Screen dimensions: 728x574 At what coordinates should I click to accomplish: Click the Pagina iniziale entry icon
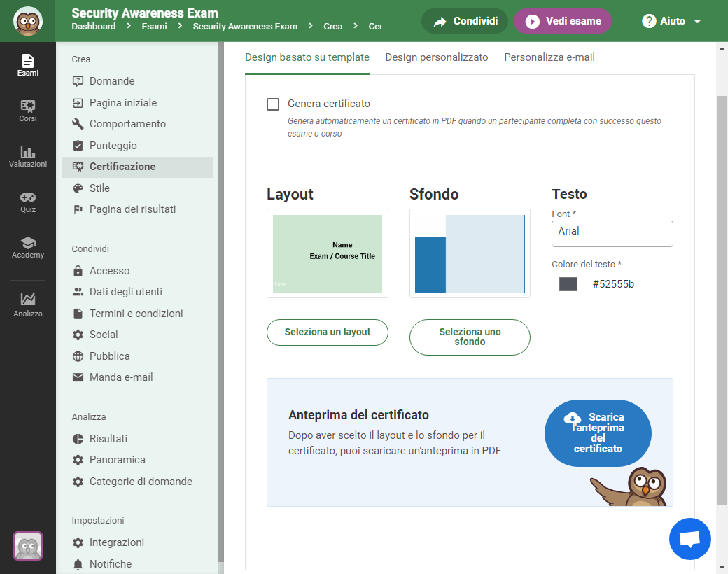(x=78, y=103)
